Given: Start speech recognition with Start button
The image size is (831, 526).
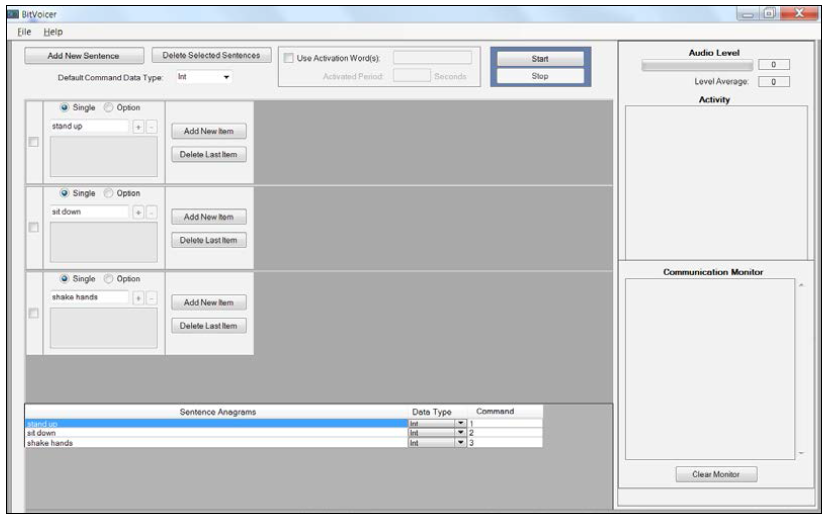Looking at the screenshot, I should coord(540,59).
